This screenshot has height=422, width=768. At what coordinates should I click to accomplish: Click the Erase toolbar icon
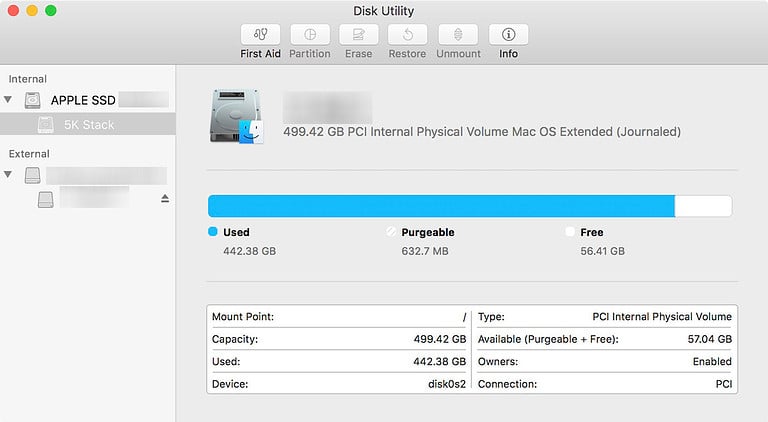pos(359,34)
